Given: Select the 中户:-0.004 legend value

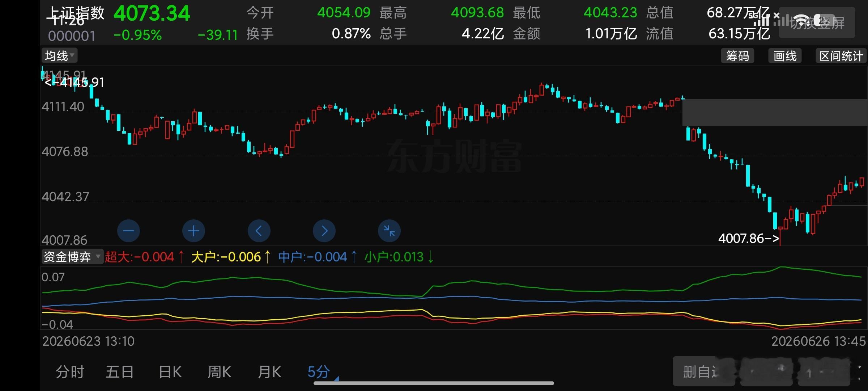Looking at the screenshot, I should coord(317,257).
